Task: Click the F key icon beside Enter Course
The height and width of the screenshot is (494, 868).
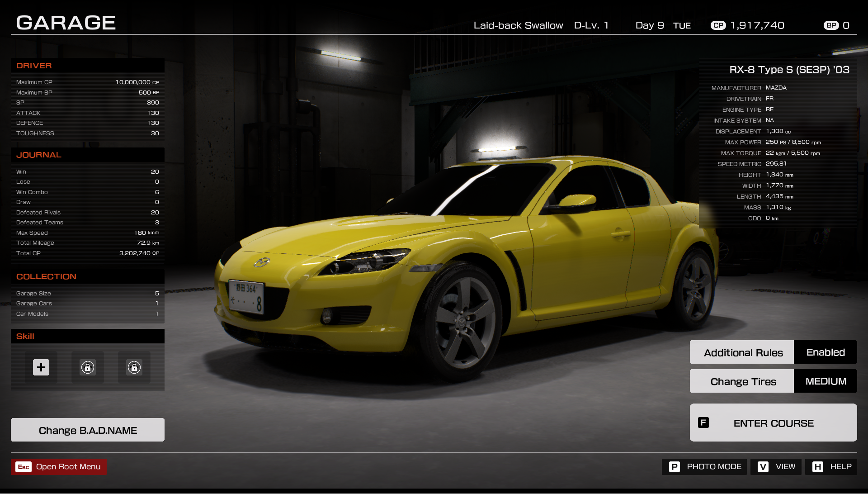Action: click(703, 423)
